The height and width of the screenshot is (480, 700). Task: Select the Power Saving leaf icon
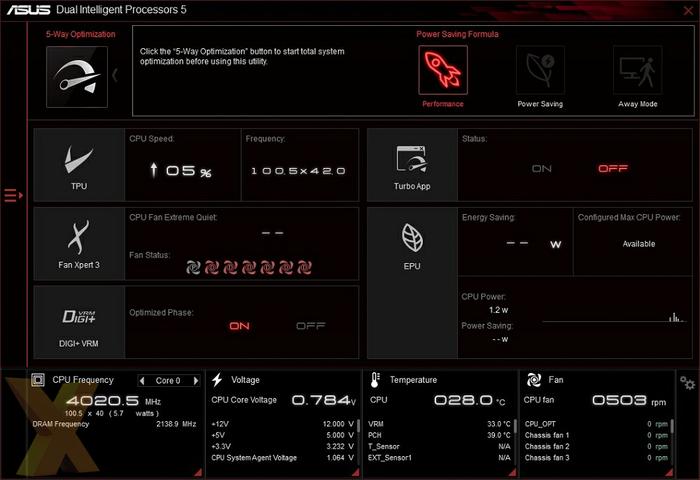540,70
